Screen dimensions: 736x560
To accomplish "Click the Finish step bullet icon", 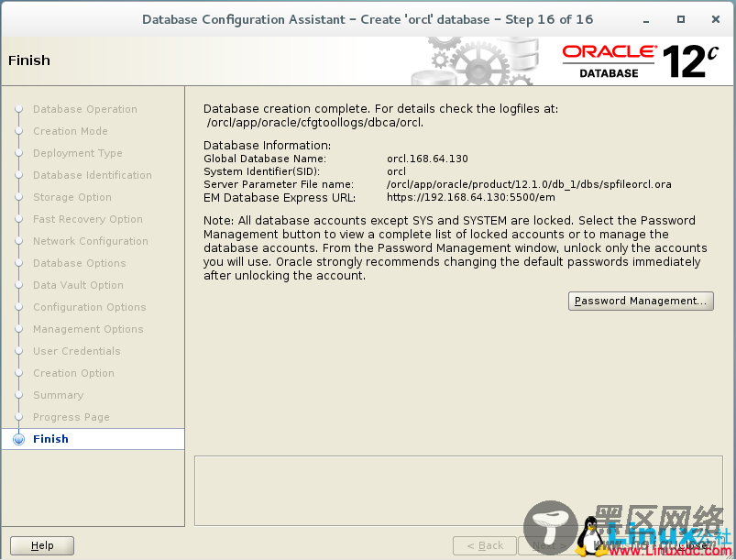I will [18, 439].
